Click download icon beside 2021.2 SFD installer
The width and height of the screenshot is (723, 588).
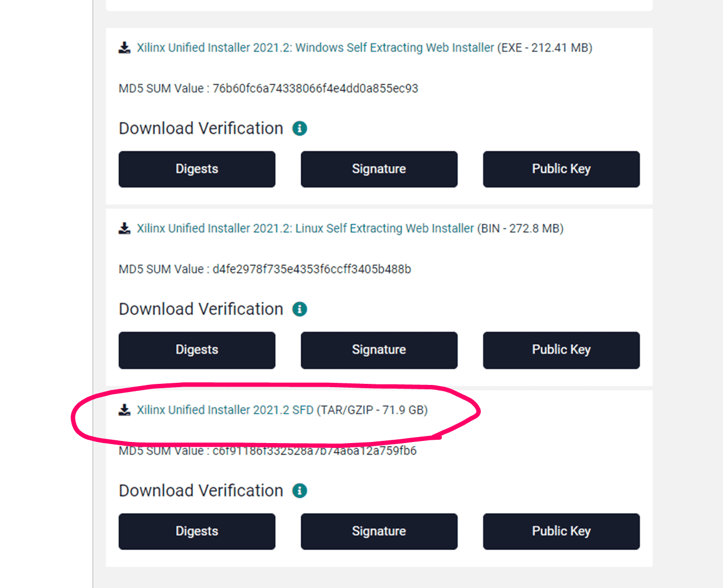pyautogui.click(x=125, y=410)
